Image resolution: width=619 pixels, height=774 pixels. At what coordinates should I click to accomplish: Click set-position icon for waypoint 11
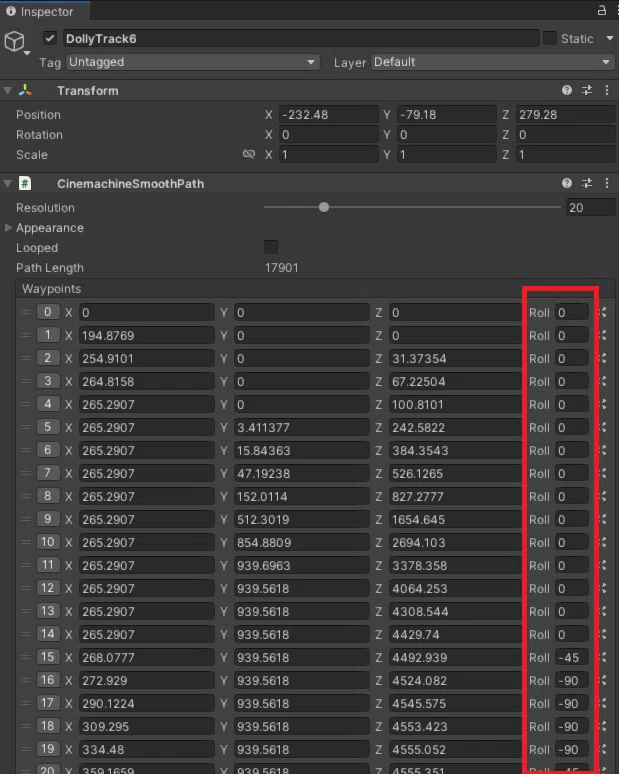point(603,565)
